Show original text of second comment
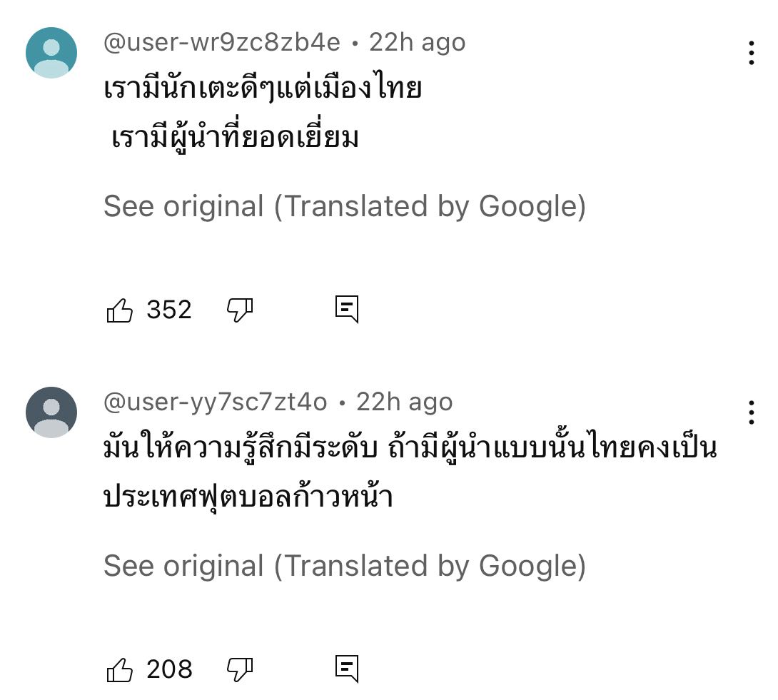 tap(345, 566)
